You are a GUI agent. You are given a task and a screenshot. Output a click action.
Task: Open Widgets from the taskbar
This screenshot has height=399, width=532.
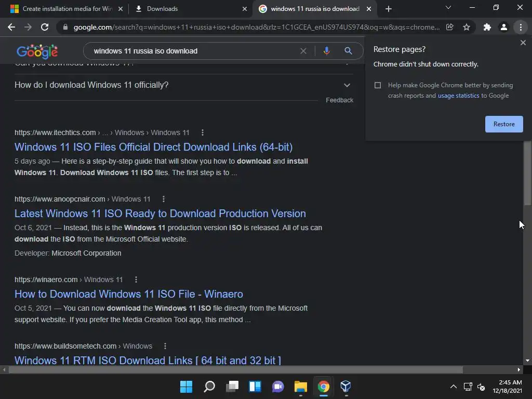click(x=255, y=387)
